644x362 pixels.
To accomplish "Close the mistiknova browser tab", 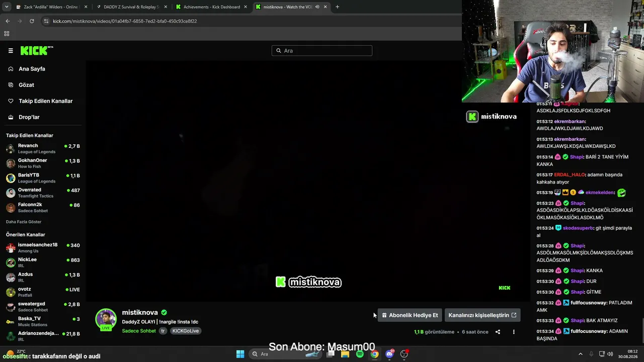I will (326, 7).
